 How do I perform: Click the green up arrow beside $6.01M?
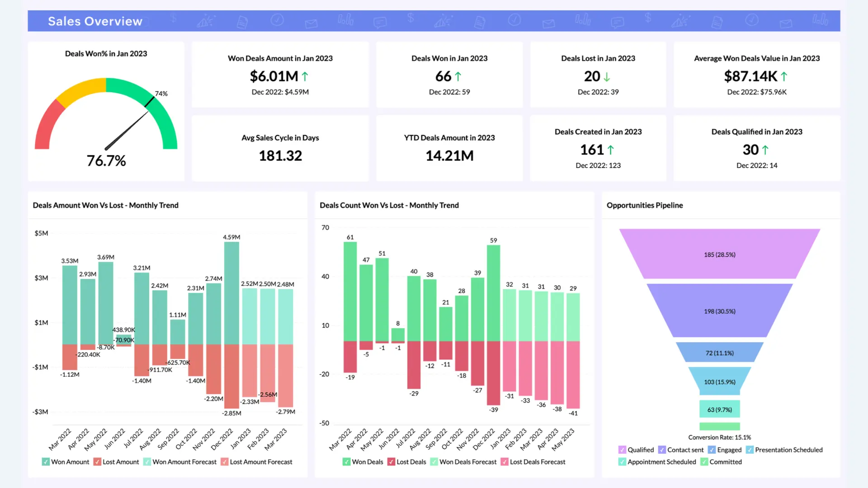305,77
